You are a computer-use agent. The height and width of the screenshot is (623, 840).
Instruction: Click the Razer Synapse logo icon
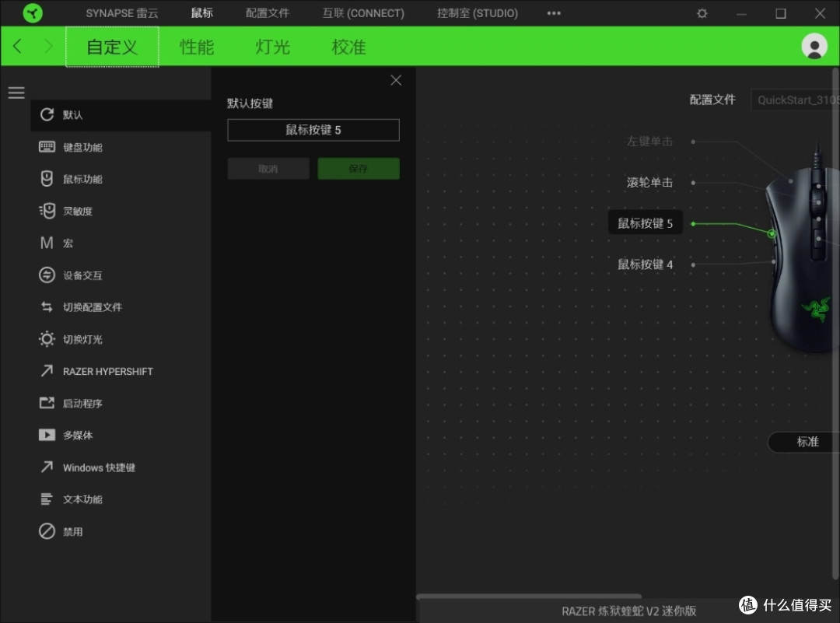click(33, 13)
